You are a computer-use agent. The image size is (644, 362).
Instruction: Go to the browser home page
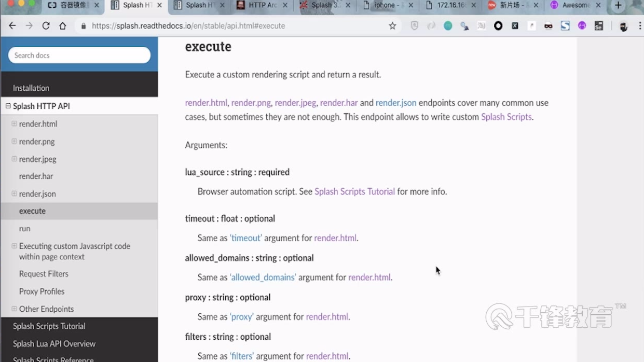click(x=62, y=25)
